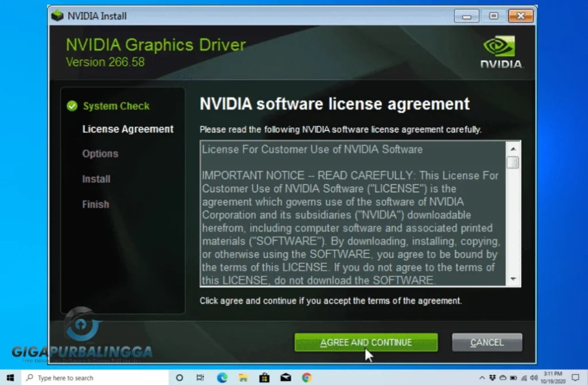Expand hidden icons in the system tray

482,377
